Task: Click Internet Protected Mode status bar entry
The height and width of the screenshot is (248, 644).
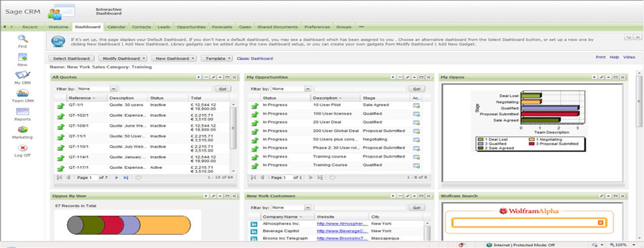Action: point(521,245)
